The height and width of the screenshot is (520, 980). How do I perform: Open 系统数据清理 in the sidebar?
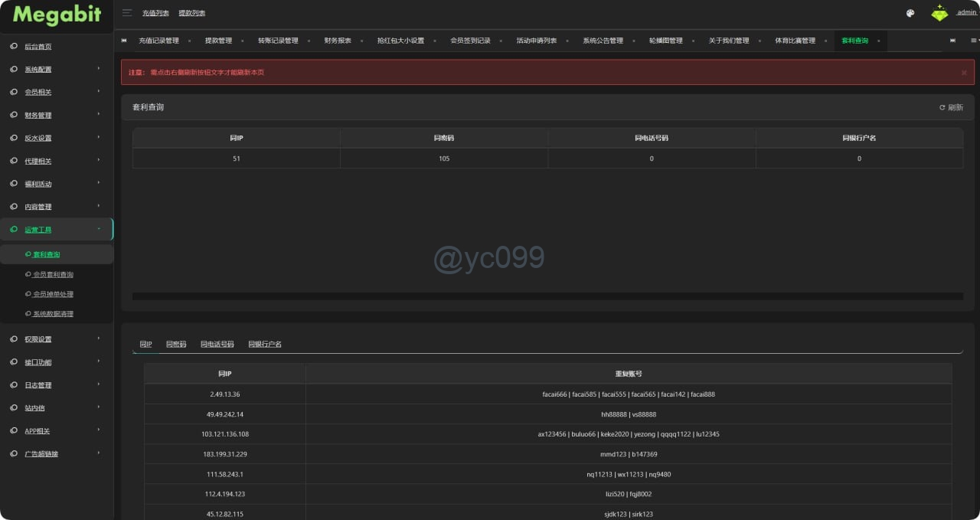pyautogui.click(x=53, y=314)
